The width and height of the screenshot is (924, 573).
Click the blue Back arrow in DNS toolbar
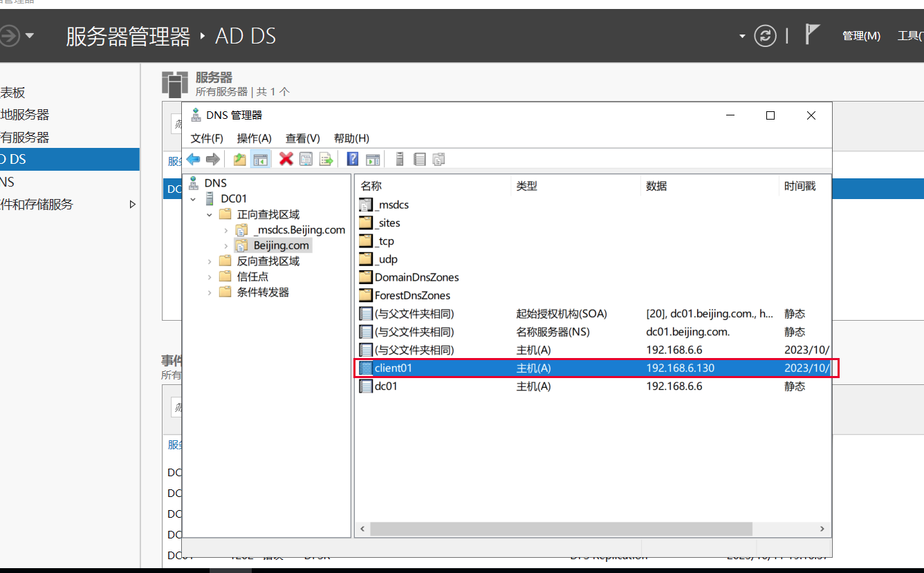[193, 160]
